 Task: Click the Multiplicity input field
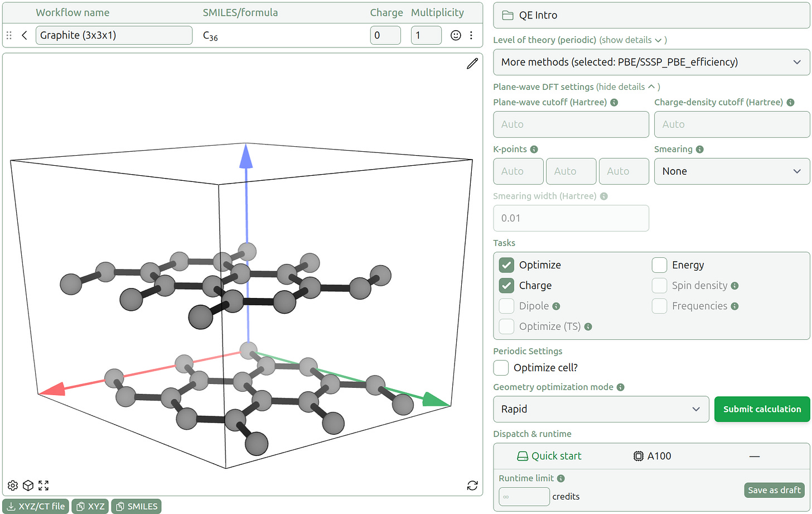coord(426,35)
